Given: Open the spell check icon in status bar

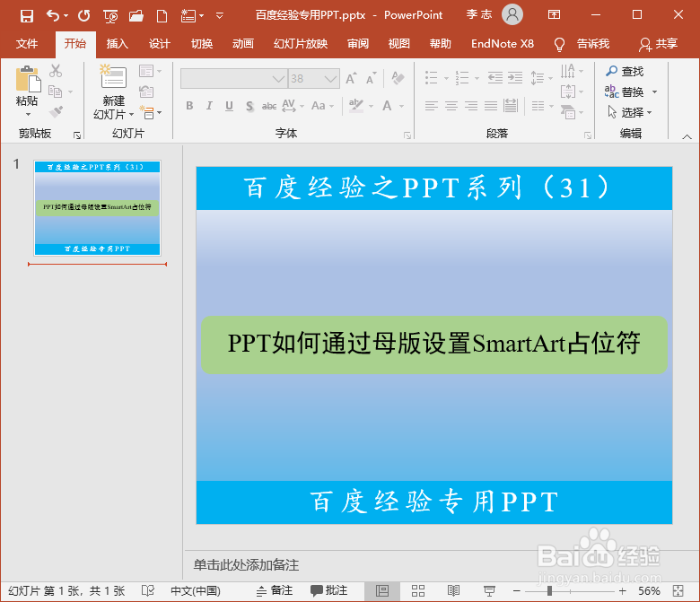Looking at the screenshot, I should point(147,591).
